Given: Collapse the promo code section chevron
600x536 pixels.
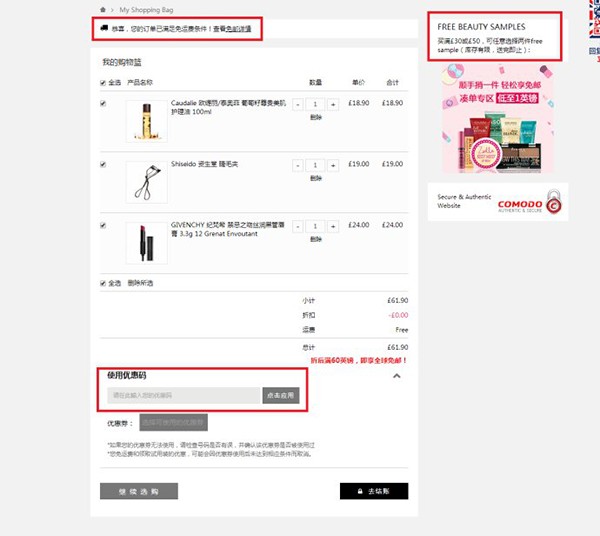Looking at the screenshot, I should click(397, 376).
